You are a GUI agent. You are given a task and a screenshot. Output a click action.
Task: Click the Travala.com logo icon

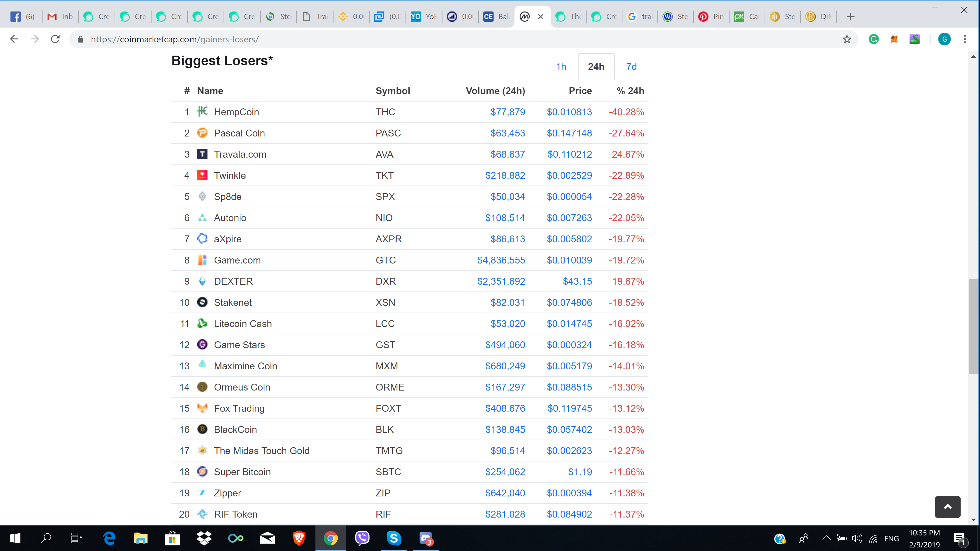(202, 154)
